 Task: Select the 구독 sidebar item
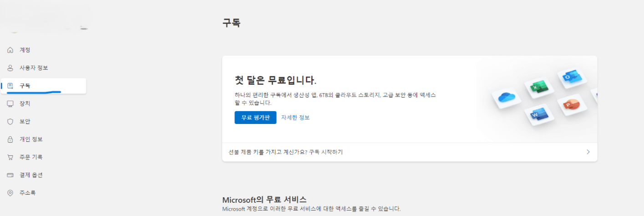44,86
